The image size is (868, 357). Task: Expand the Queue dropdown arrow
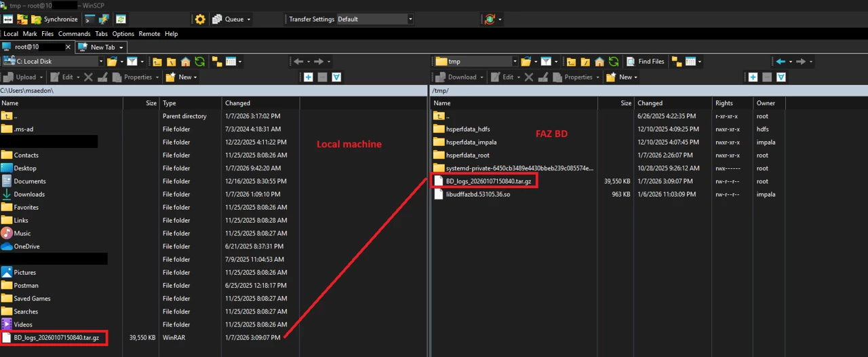pos(249,19)
